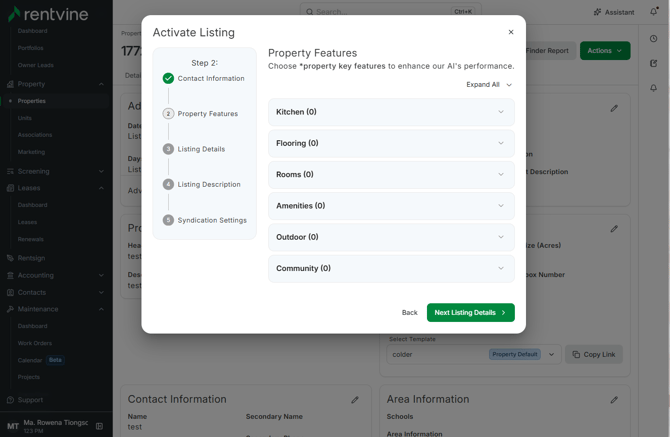Open Calendar Beta in sidebar

(40, 360)
